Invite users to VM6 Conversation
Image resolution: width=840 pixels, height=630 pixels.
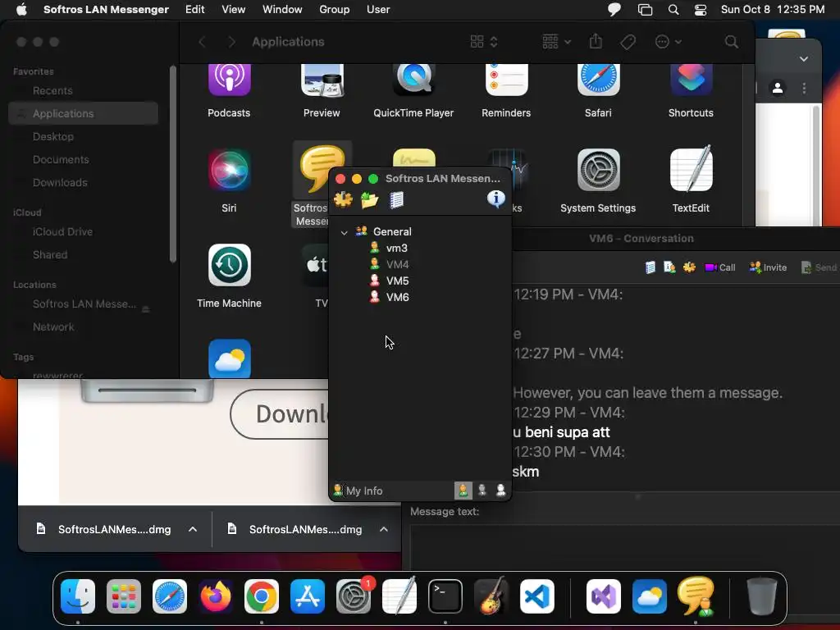point(768,267)
